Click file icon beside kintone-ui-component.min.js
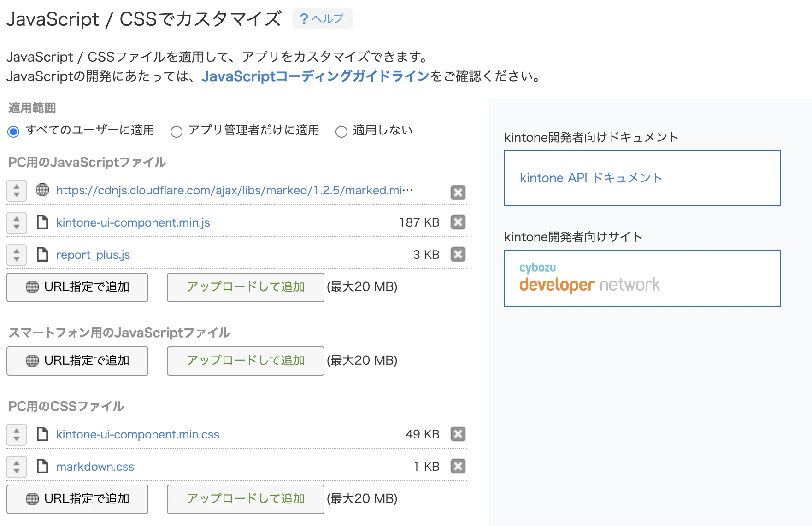 click(x=42, y=222)
